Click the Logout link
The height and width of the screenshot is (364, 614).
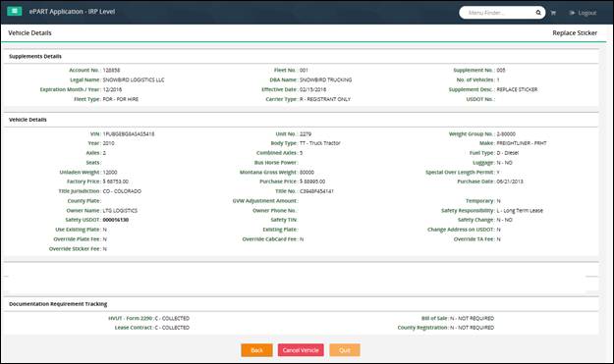(583, 13)
